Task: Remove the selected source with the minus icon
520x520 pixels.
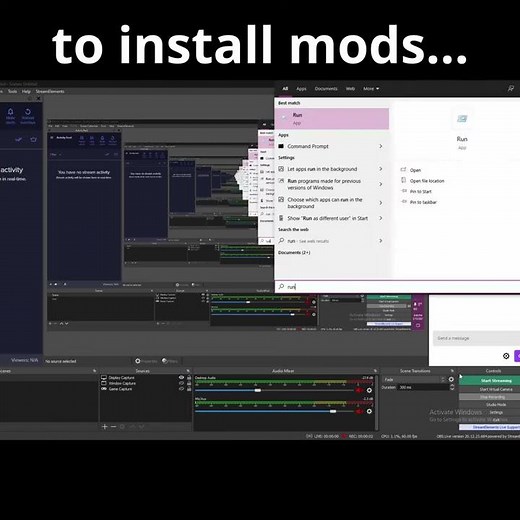Action: pos(113,427)
